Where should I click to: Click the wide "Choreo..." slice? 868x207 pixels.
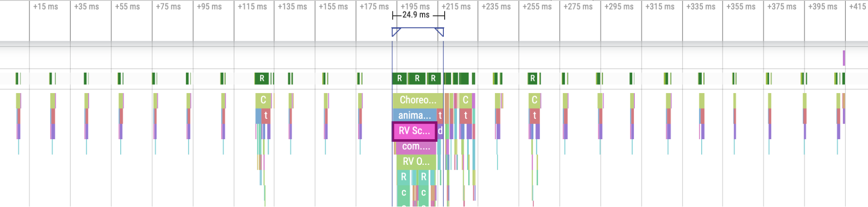point(418,100)
